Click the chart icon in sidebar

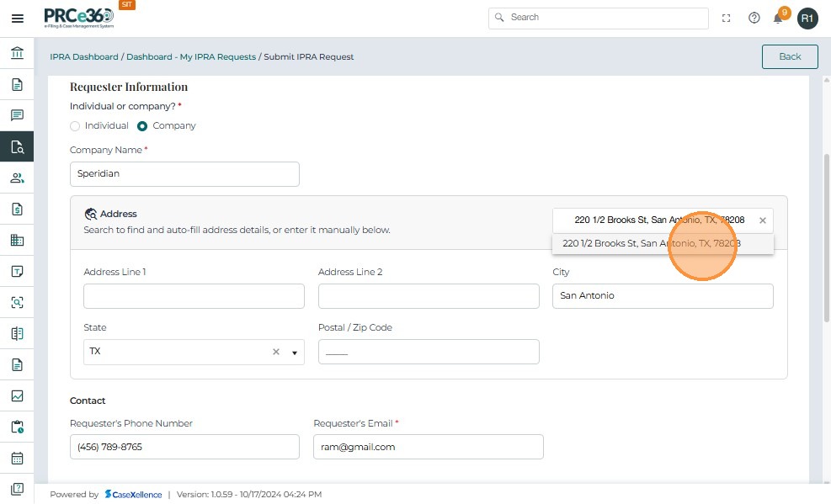pos(17,395)
